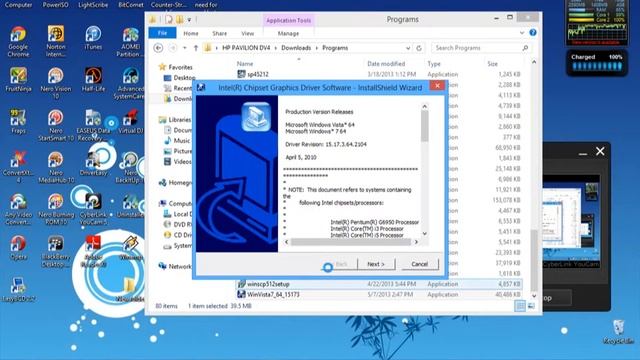This screenshot has width=640, height=360.
Task: Switch to large icons view layout
Action: pyautogui.click(x=531, y=305)
